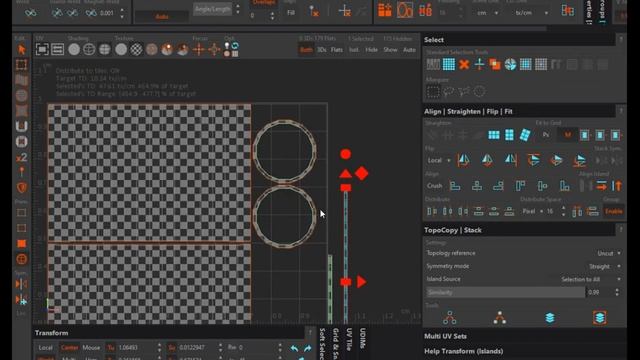The image size is (640, 360).
Task: Click the x2 tool in left sidebar
Action: coord(22,157)
